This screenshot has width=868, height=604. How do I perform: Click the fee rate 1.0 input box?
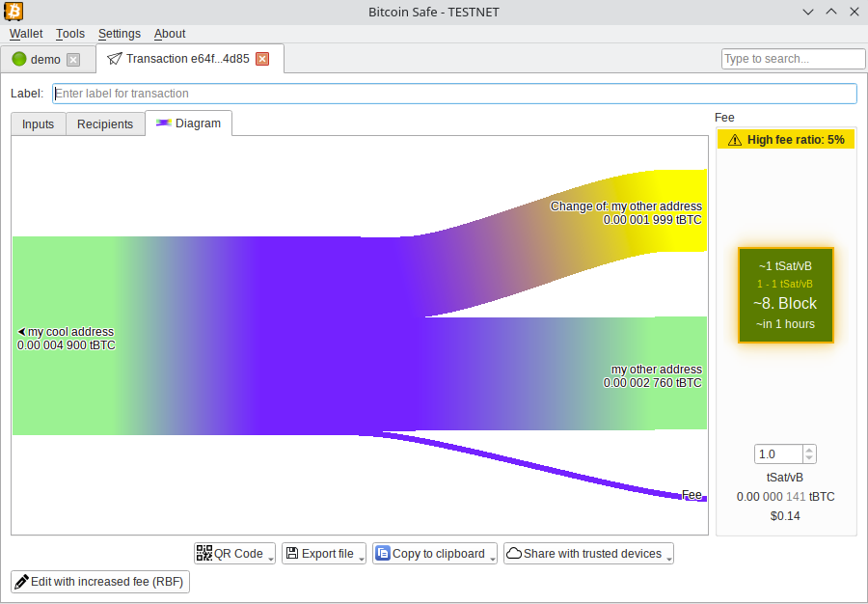[778, 454]
